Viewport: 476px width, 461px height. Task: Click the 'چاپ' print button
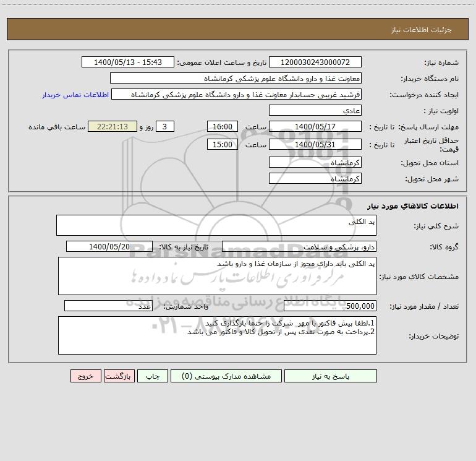tap(153, 376)
